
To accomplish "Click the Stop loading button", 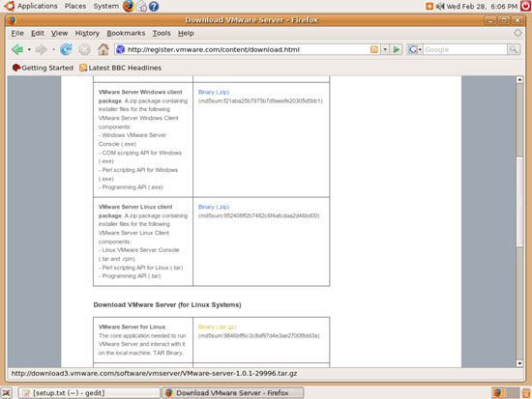I will [x=84, y=50].
